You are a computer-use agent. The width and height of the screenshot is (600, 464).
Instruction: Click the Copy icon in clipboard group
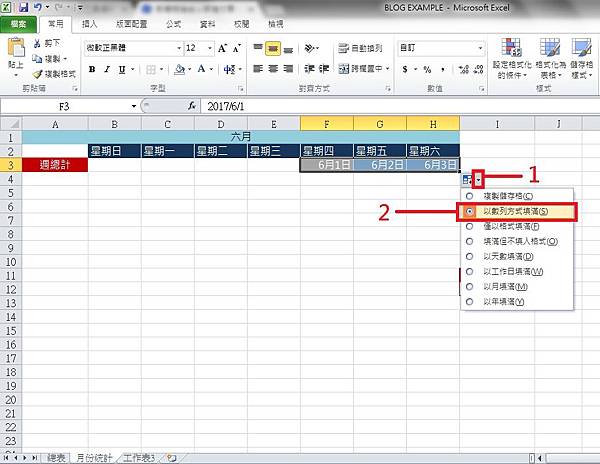(x=37, y=59)
